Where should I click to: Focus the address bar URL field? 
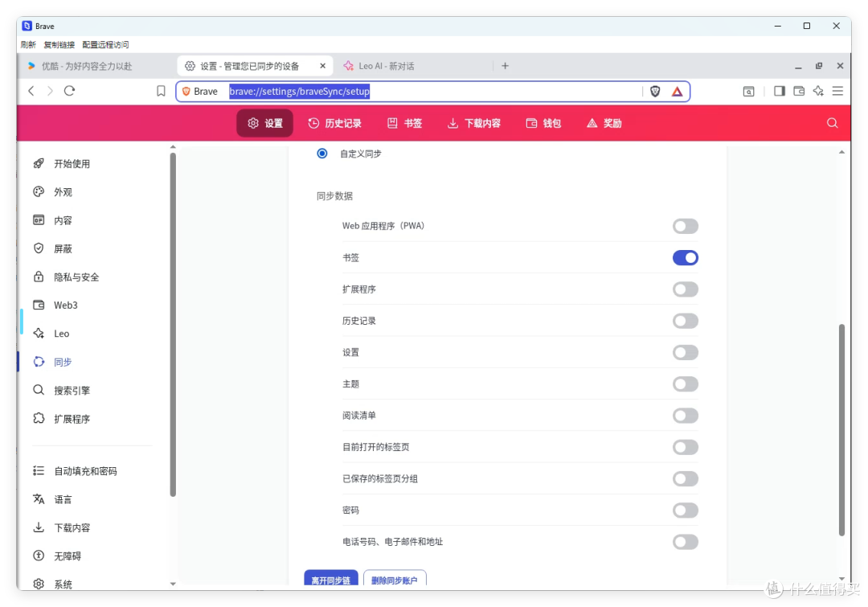432,92
